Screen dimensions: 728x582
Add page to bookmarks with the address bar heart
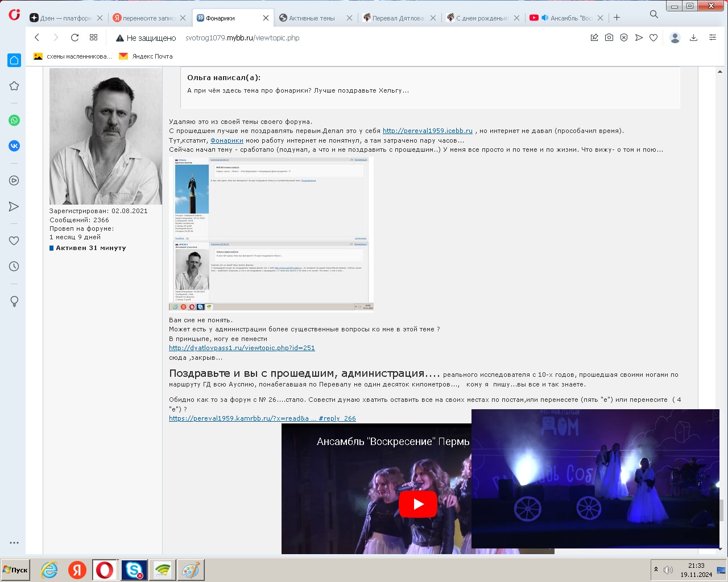[653, 38]
